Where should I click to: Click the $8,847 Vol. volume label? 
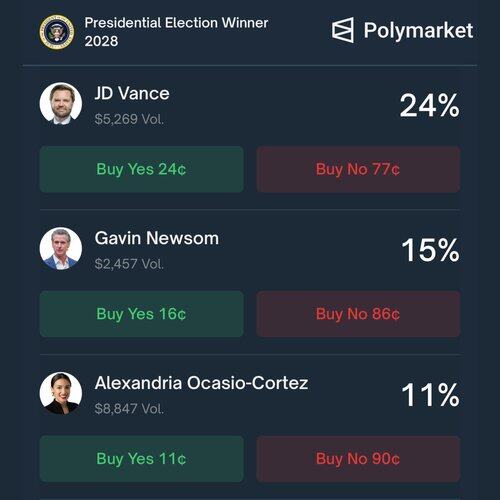click(x=129, y=409)
